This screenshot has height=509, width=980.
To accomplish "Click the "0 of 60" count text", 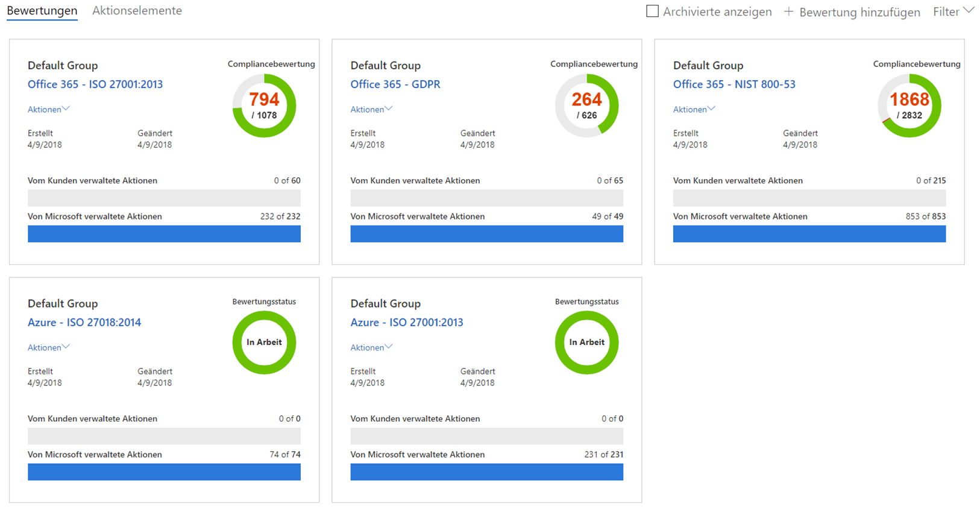I will pos(287,180).
